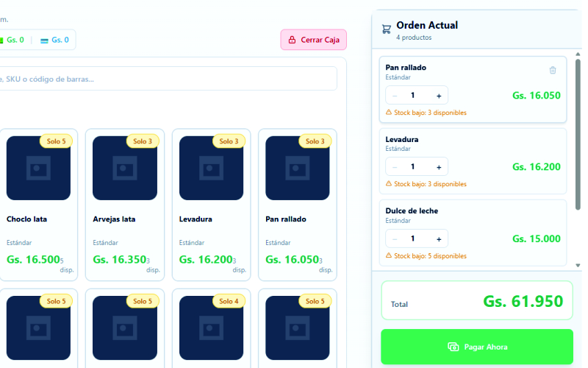Click the card payment total icon
Image resolution: width=588 pixels, height=368 pixels.
45,40
